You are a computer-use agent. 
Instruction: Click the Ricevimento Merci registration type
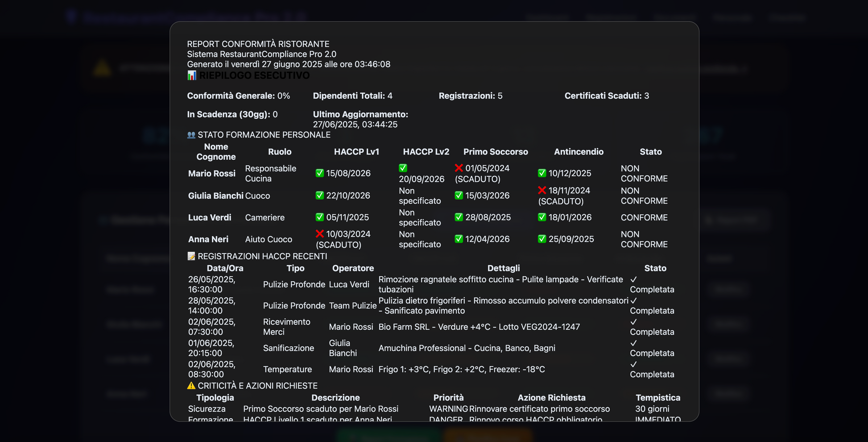pos(286,327)
